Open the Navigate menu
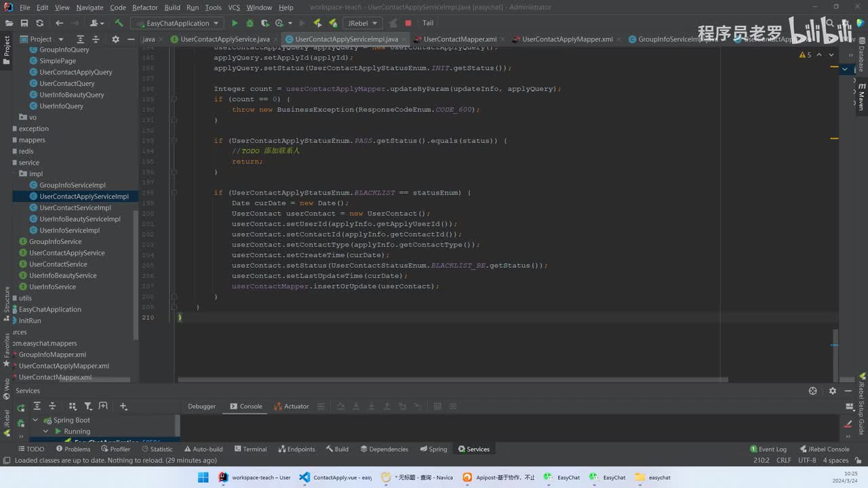 [x=90, y=7]
